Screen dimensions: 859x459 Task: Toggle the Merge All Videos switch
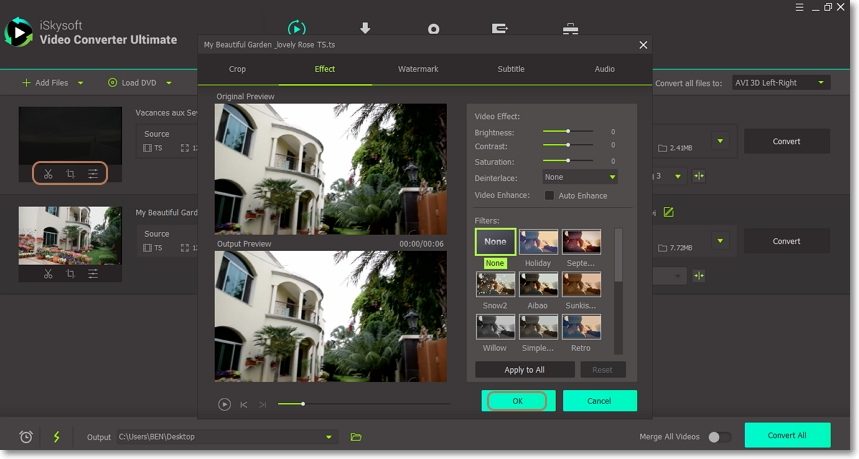click(719, 437)
